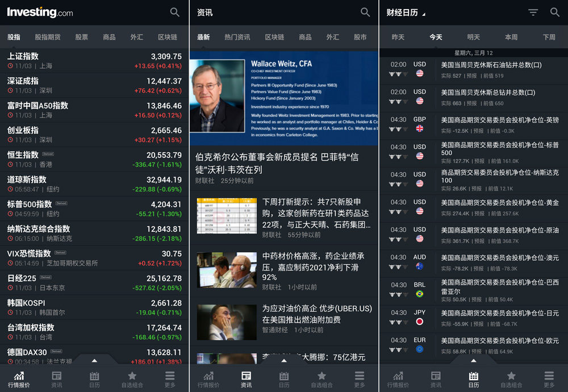Show 昨天 calendar events
The height and width of the screenshot is (392, 568).
398,37
